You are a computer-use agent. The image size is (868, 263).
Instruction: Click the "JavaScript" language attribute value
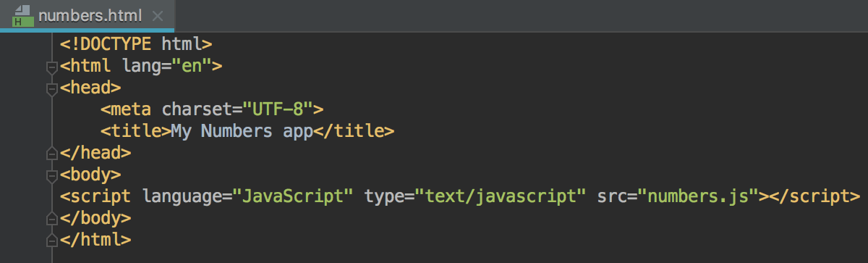pyautogui.click(x=292, y=196)
